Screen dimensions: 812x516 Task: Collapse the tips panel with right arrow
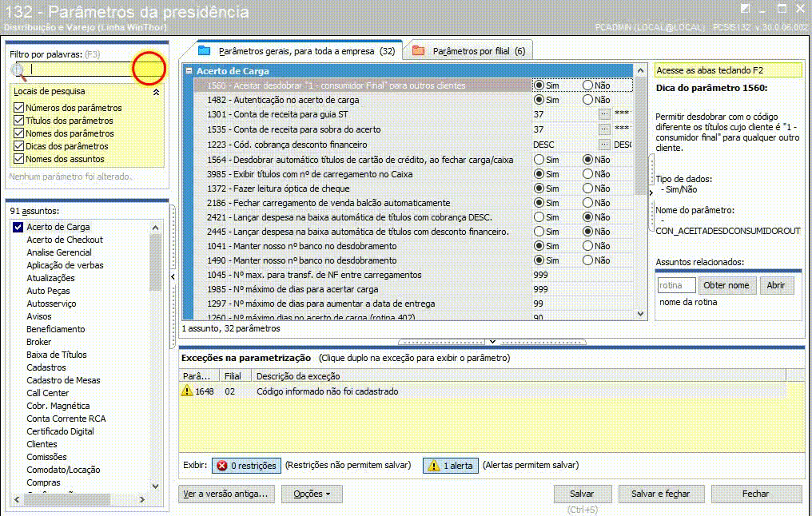point(651,193)
